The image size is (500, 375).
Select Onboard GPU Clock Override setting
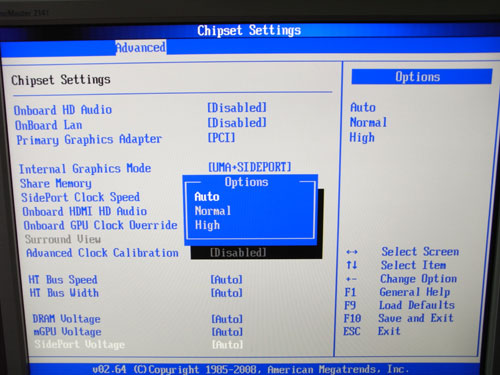(x=100, y=225)
